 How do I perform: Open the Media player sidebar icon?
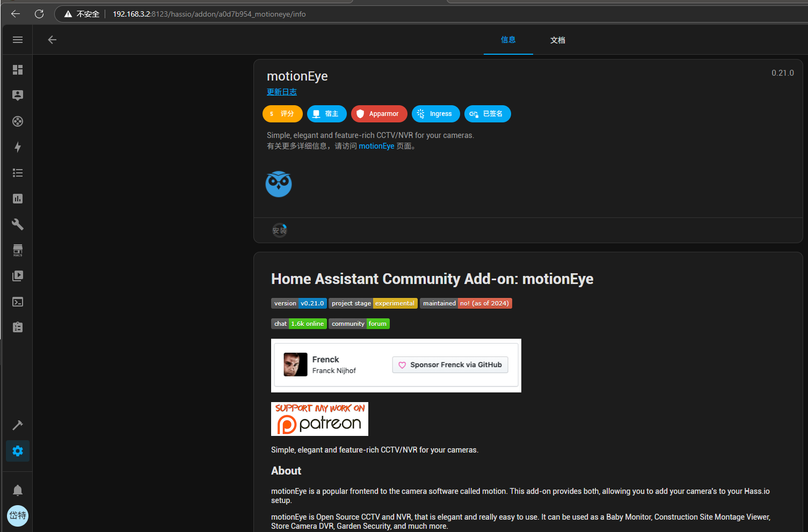click(x=18, y=276)
